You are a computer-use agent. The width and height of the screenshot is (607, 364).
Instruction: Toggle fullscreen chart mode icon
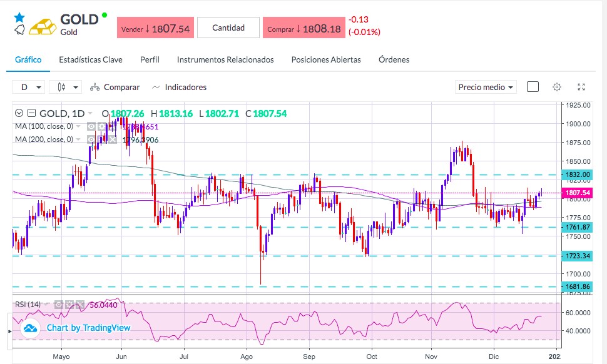tap(581, 87)
